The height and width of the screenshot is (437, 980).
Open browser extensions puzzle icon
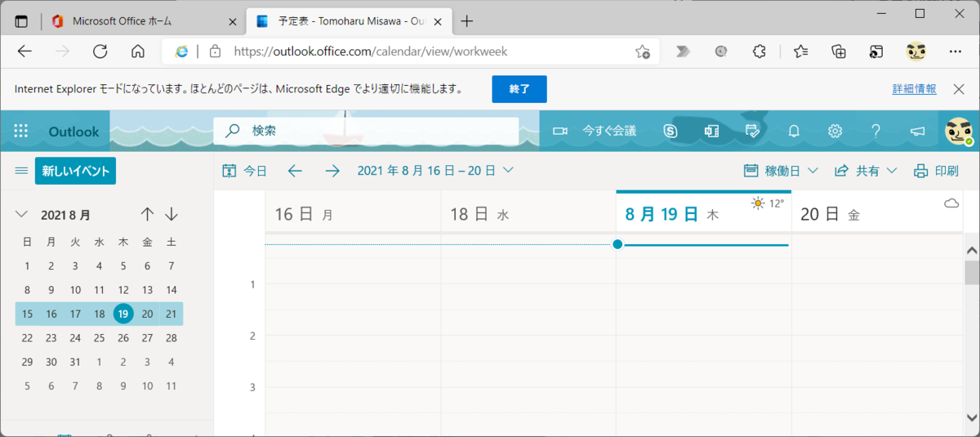759,51
